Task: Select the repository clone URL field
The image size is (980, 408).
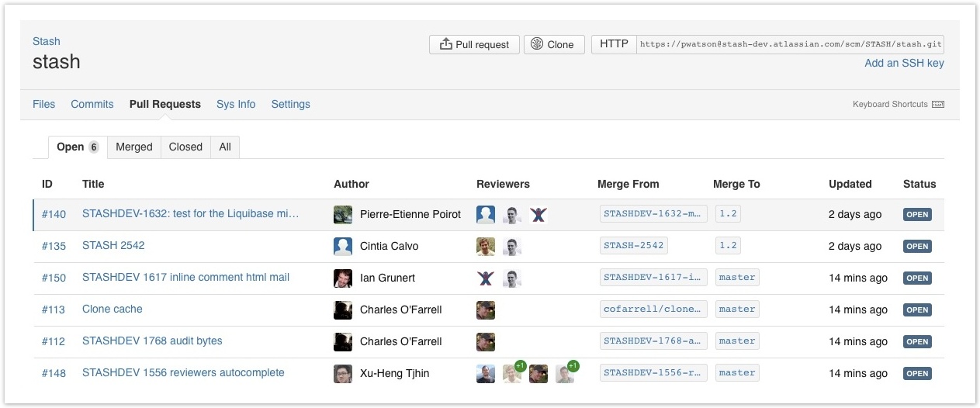Action: pyautogui.click(x=791, y=44)
